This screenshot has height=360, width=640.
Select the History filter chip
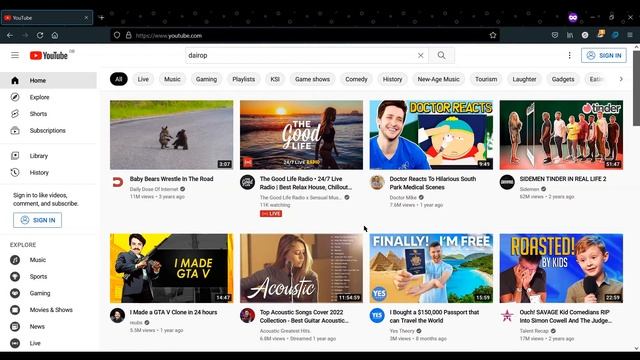coord(392,79)
